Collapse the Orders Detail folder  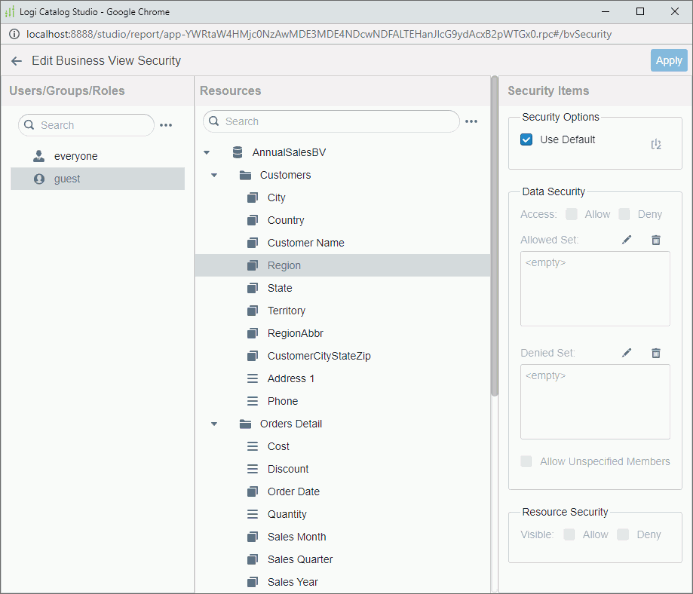coord(214,424)
